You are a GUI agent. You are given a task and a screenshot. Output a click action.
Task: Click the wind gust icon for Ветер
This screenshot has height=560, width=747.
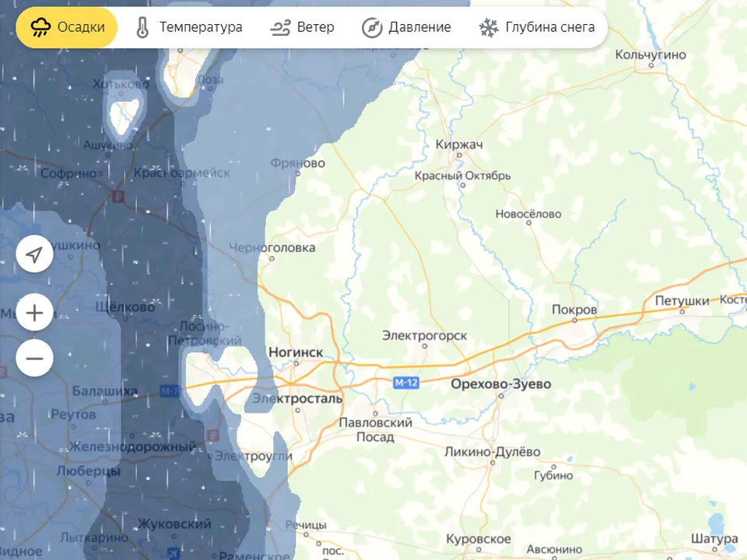(280, 28)
